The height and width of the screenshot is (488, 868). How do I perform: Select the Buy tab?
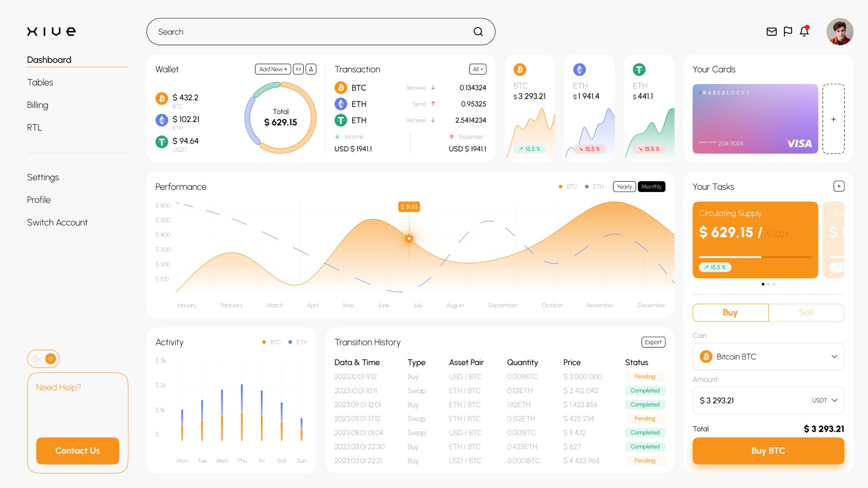pyautogui.click(x=730, y=312)
